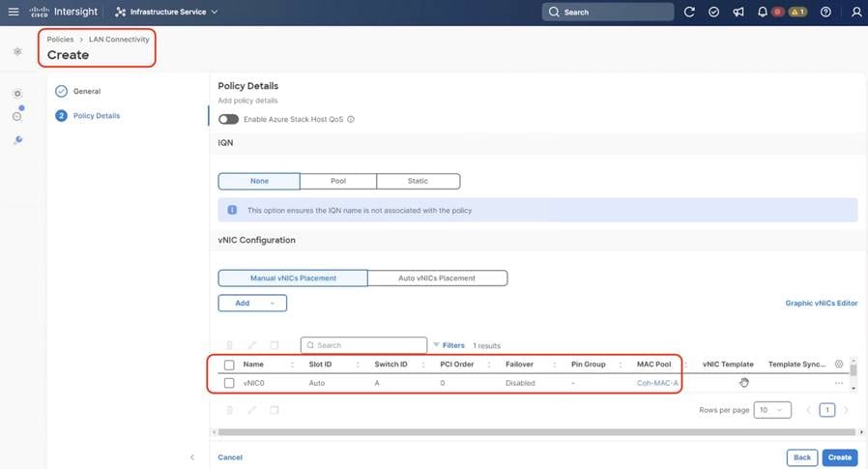Check the select-all checkbox in table header

[x=229, y=365]
